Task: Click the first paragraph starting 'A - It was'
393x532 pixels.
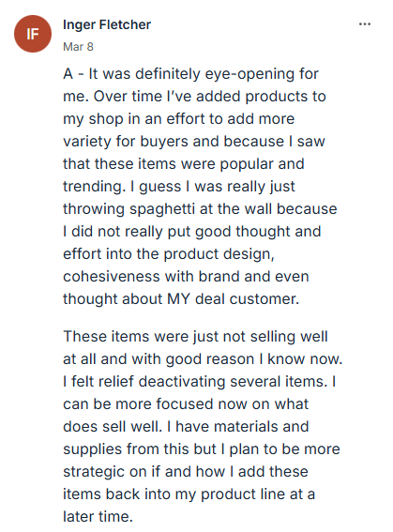Action: (x=200, y=187)
